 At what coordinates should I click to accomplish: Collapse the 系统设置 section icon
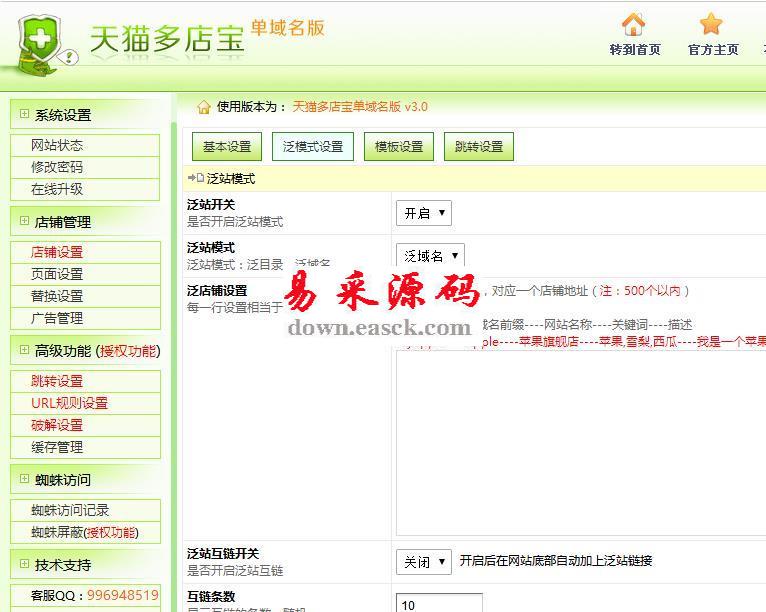[x=24, y=114]
